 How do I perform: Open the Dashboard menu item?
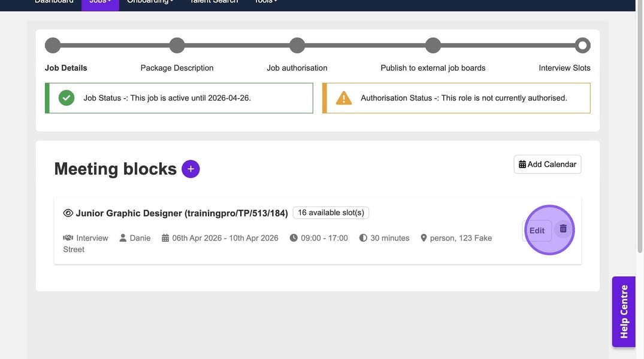tap(54, 2)
